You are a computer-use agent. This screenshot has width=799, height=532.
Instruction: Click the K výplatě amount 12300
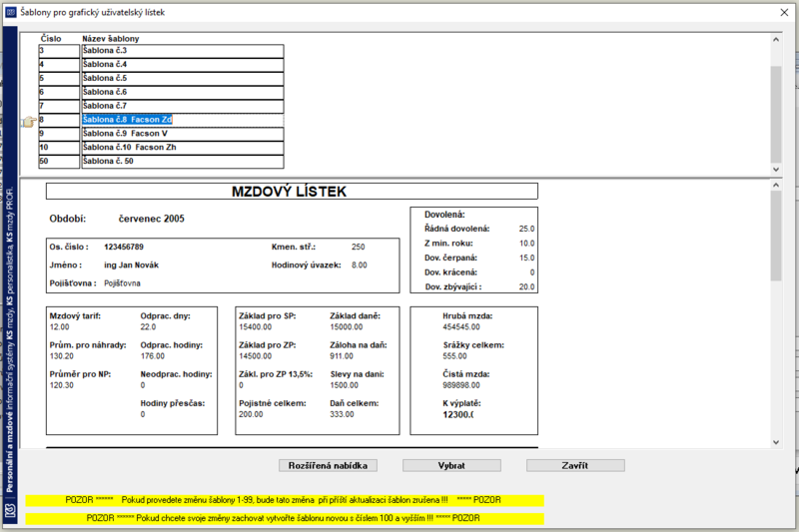coord(458,414)
